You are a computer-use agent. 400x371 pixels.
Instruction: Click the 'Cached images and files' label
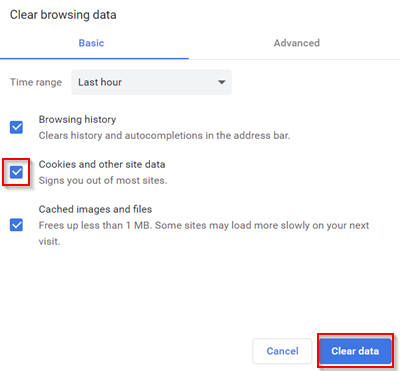pyautogui.click(x=95, y=209)
